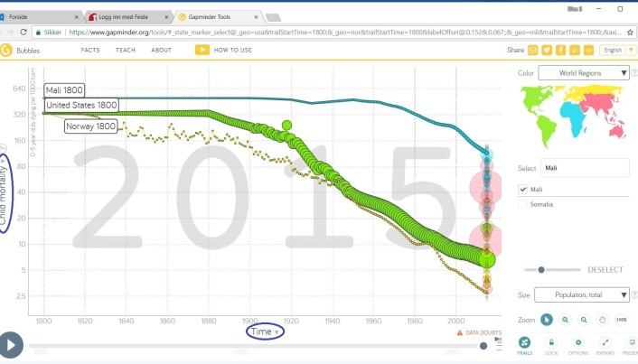
Task: Click the HOW TO USE link
Action: [x=233, y=50]
